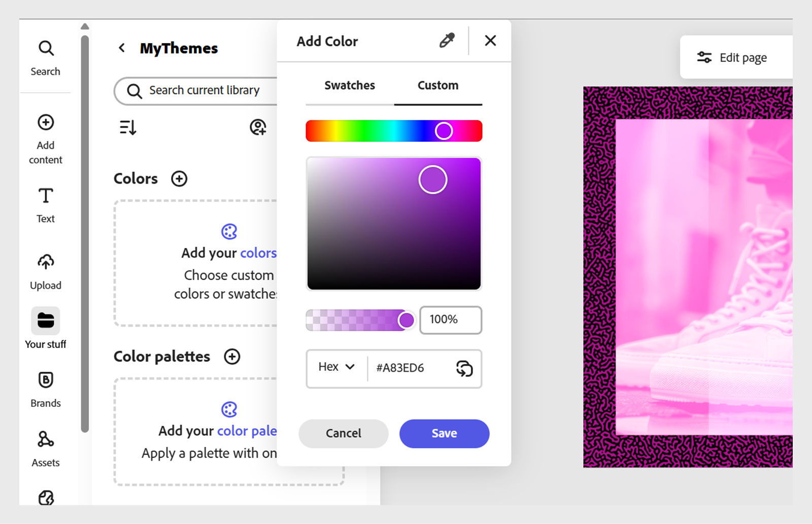This screenshot has height=524, width=812.
Task: Open the Hex color format dropdown
Action: [x=336, y=367]
